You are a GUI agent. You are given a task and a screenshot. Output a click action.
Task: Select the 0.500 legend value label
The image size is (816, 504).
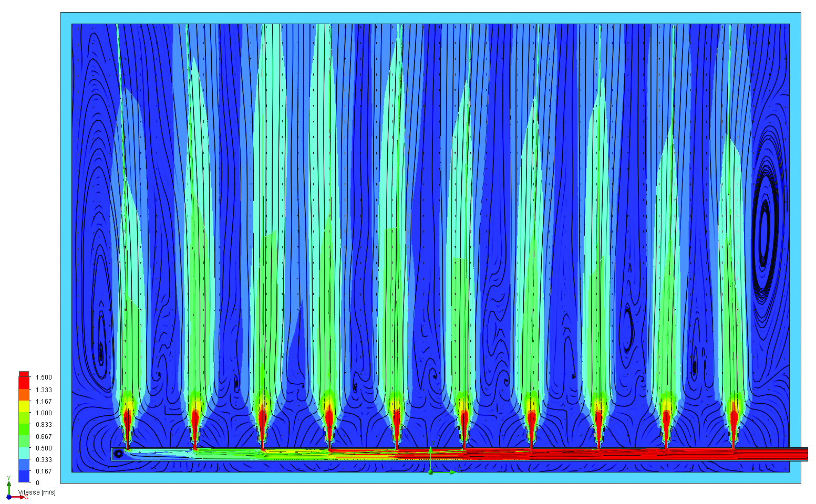tap(44, 448)
